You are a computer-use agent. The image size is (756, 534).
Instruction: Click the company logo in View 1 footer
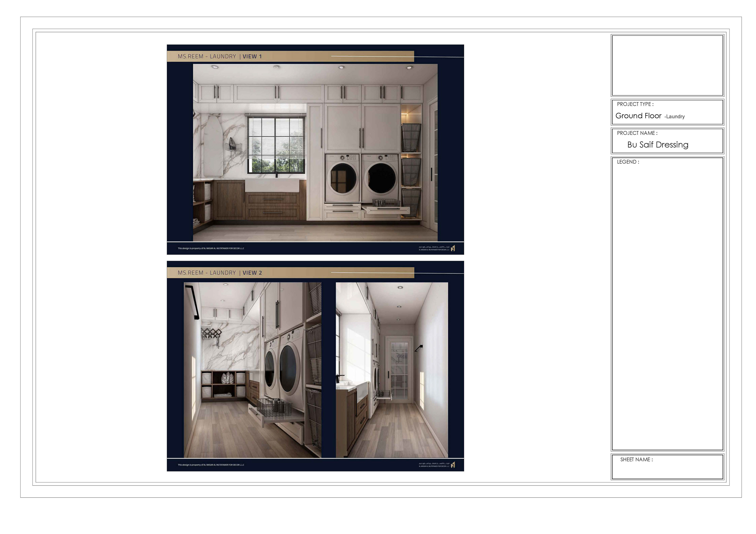click(x=453, y=248)
